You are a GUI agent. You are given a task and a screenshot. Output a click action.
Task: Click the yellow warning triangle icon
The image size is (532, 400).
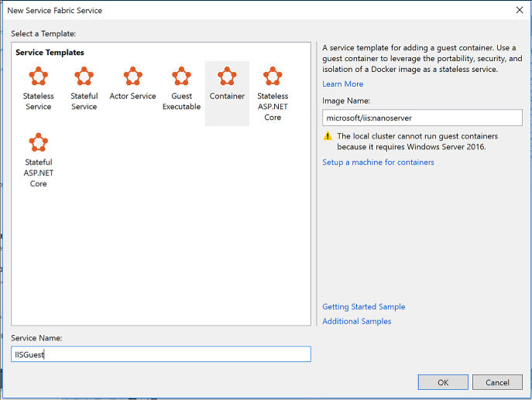point(328,136)
